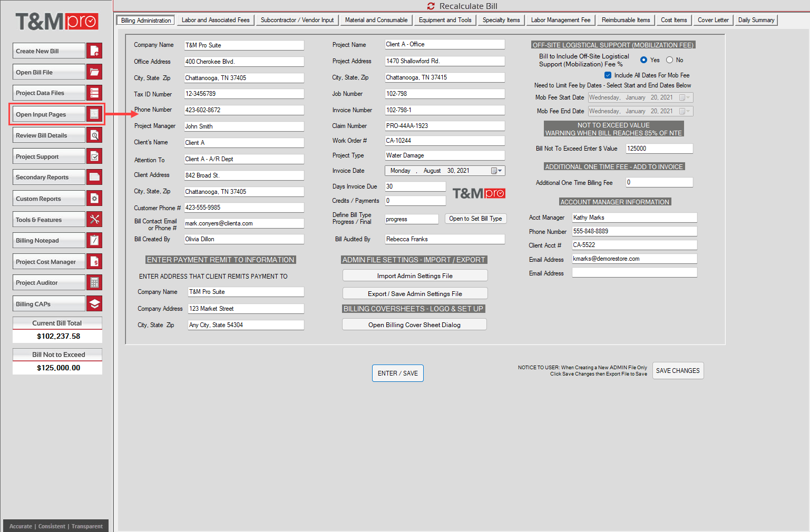Open Mob Fee Start Date picker
This screenshot has width=810, height=532.
click(685, 97)
